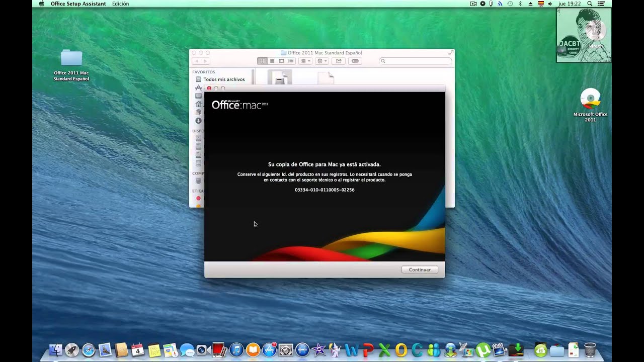Open Calendar from the Dock
The image size is (644, 362).
(137, 350)
